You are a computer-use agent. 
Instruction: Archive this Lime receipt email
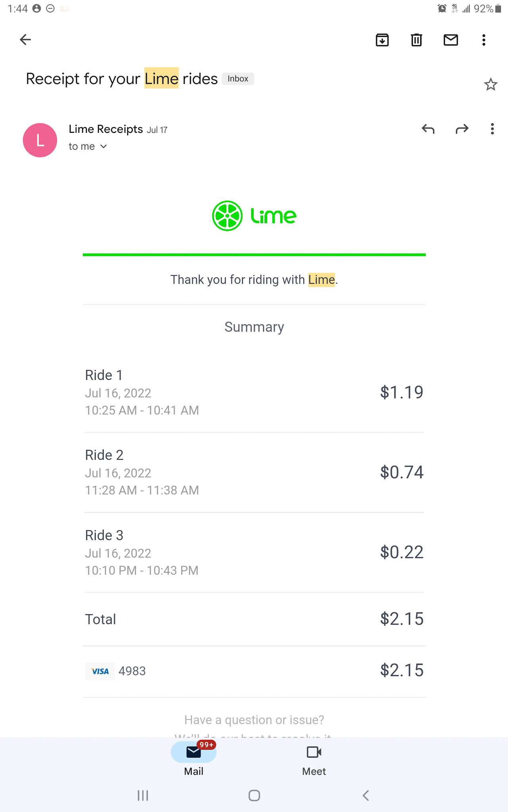coord(382,40)
